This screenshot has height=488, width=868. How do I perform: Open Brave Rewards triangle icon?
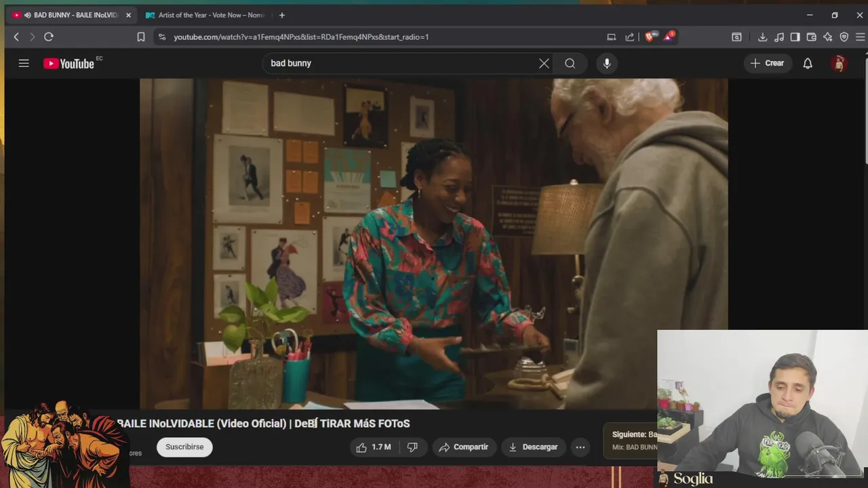669,37
